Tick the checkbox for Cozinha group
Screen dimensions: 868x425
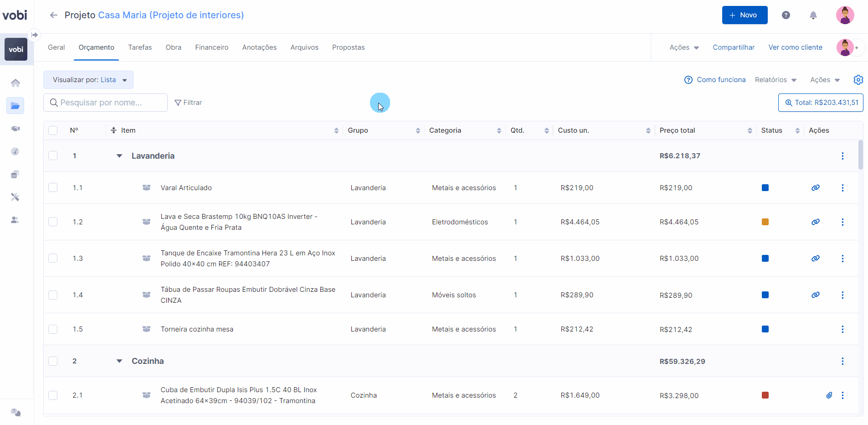tap(53, 361)
